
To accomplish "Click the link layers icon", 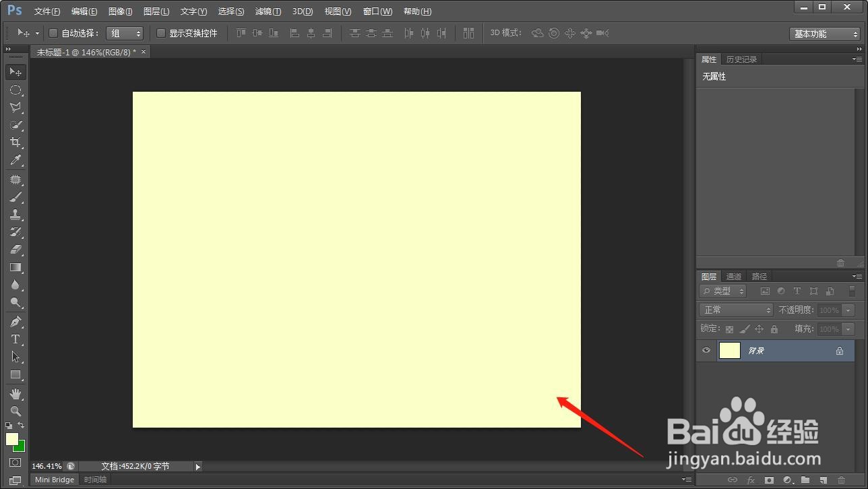I will tap(732, 480).
